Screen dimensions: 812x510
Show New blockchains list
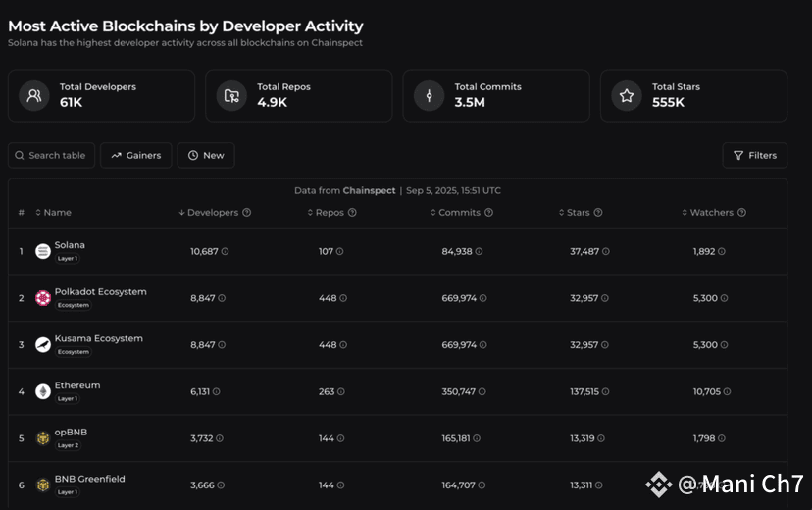tap(206, 155)
